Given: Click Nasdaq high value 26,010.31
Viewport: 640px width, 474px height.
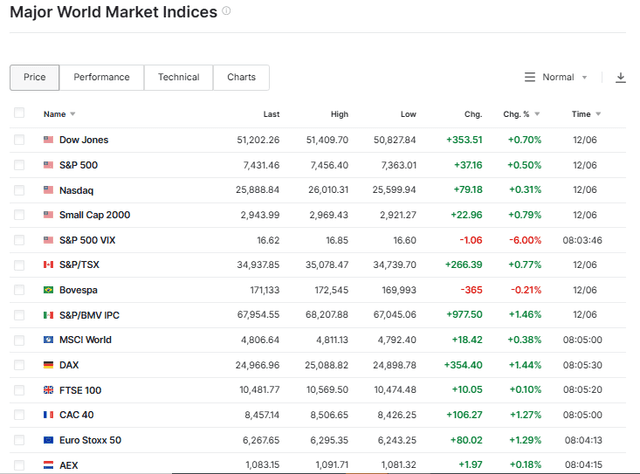Looking at the screenshot, I should [328, 190].
